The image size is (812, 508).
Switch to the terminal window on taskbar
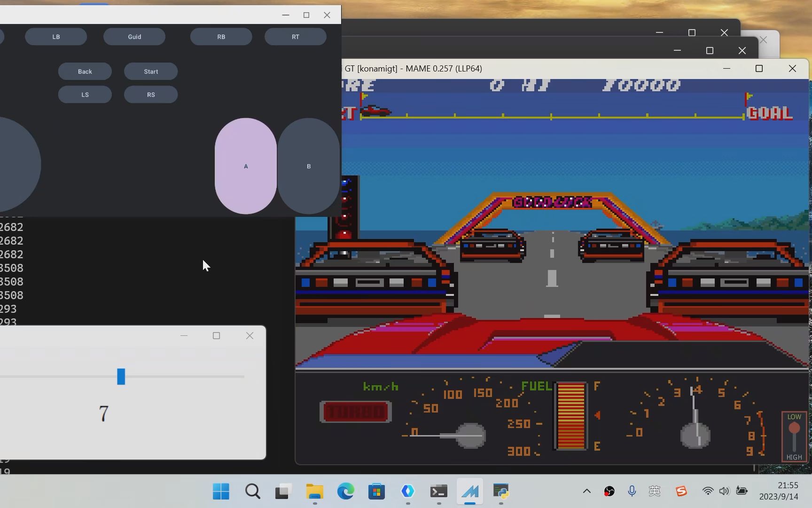pyautogui.click(x=439, y=492)
